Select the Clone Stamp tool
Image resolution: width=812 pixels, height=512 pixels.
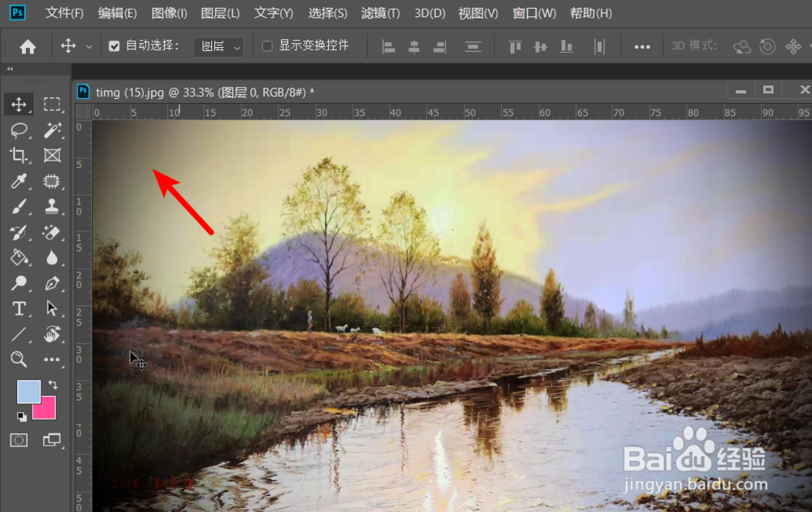pos(52,207)
